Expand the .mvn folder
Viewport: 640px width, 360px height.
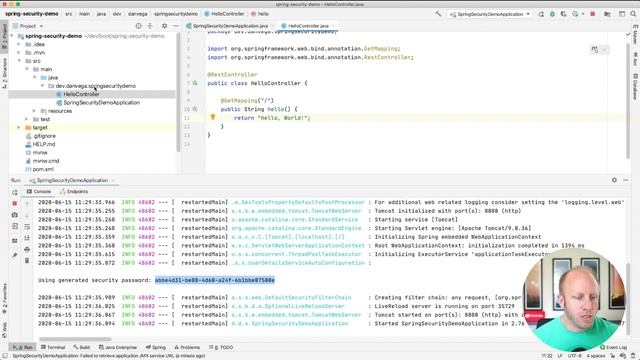[x=19, y=53]
